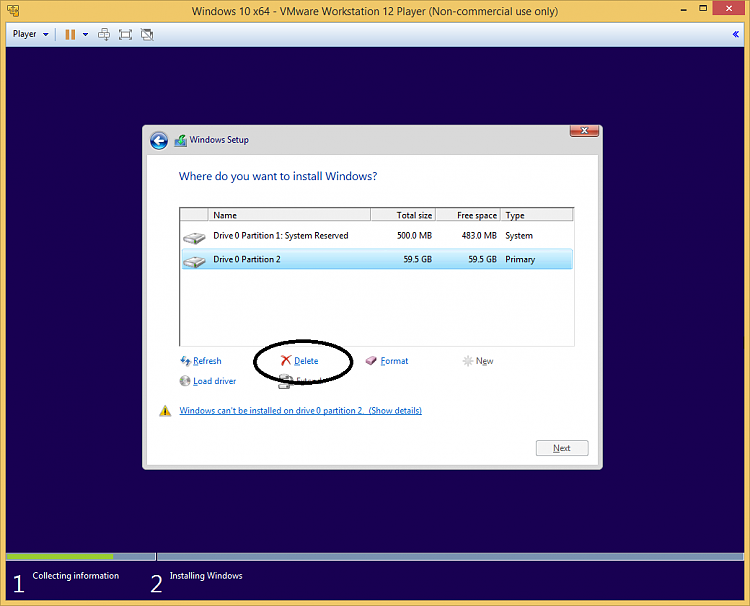Go back in Windows Setup
The height and width of the screenshot is (606, 750).
tap(159, 141)
